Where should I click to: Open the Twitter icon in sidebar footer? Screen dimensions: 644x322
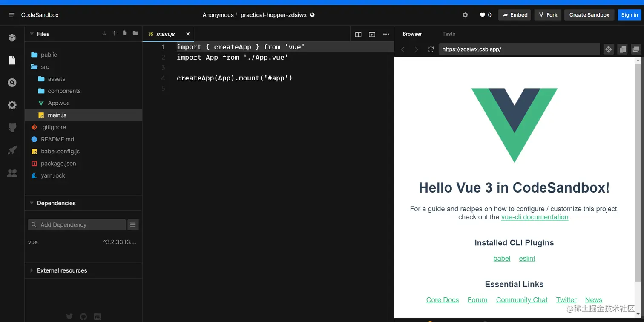(69, 316)
